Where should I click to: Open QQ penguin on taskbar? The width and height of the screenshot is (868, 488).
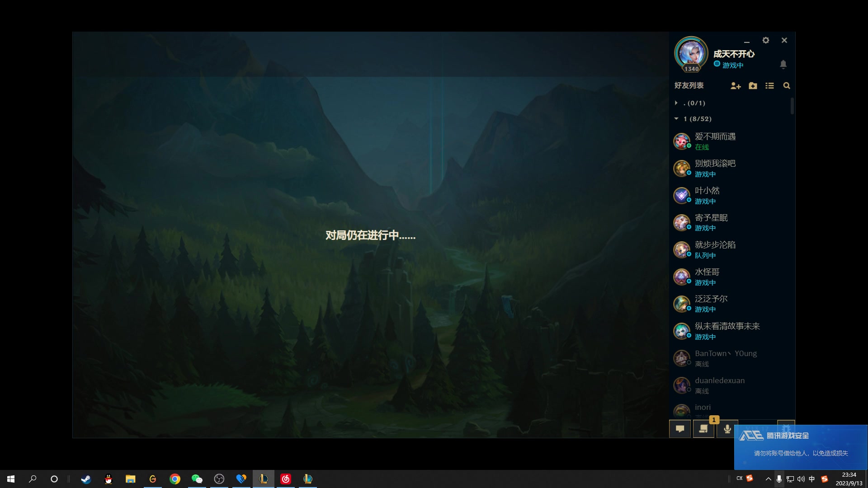tap(108, 479)
